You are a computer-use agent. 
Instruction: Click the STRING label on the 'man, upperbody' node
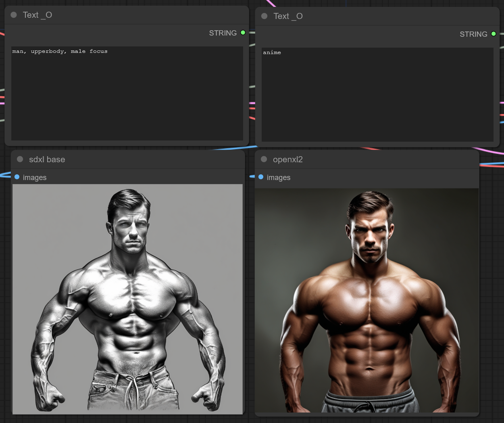(x=223, y=33)
